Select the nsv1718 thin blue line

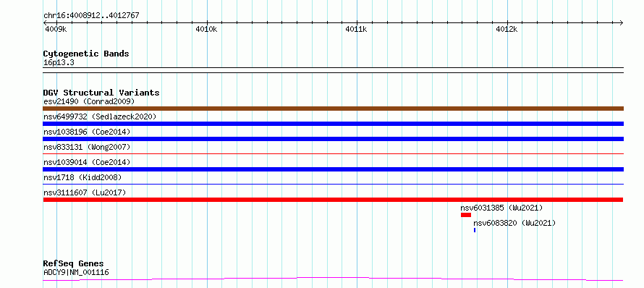coord(333,184)
